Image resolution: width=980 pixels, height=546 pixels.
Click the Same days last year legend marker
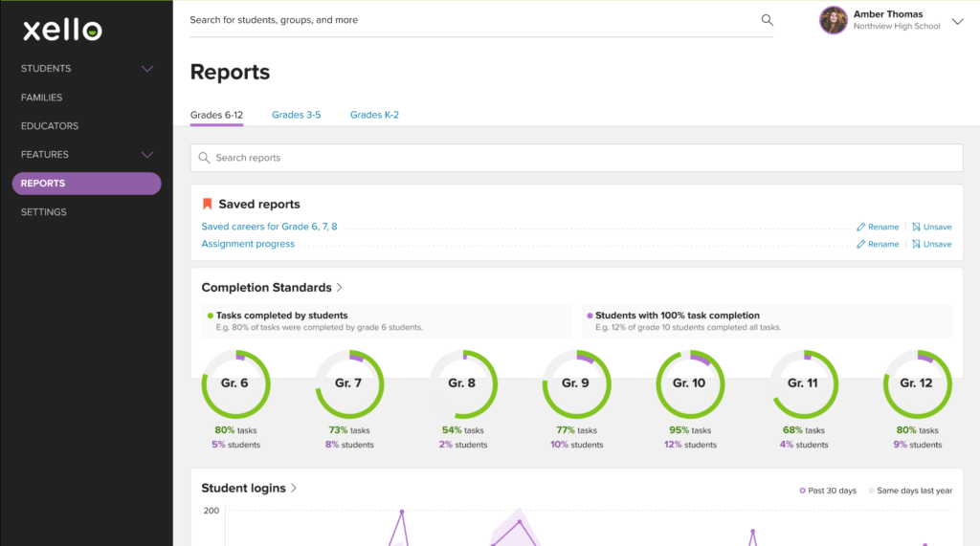871,491
